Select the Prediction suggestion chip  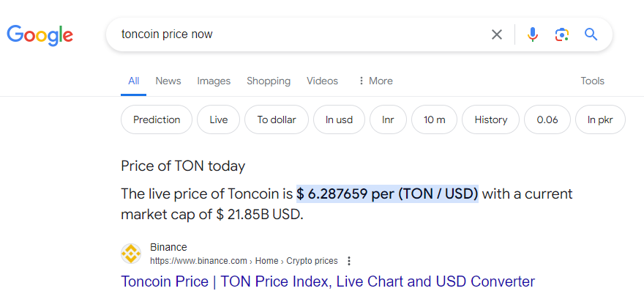(157, 119)
